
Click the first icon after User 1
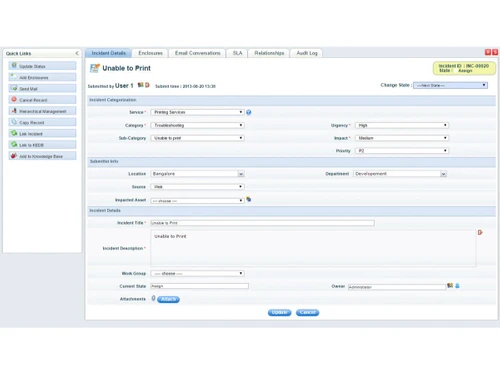[x=140, y=85]
